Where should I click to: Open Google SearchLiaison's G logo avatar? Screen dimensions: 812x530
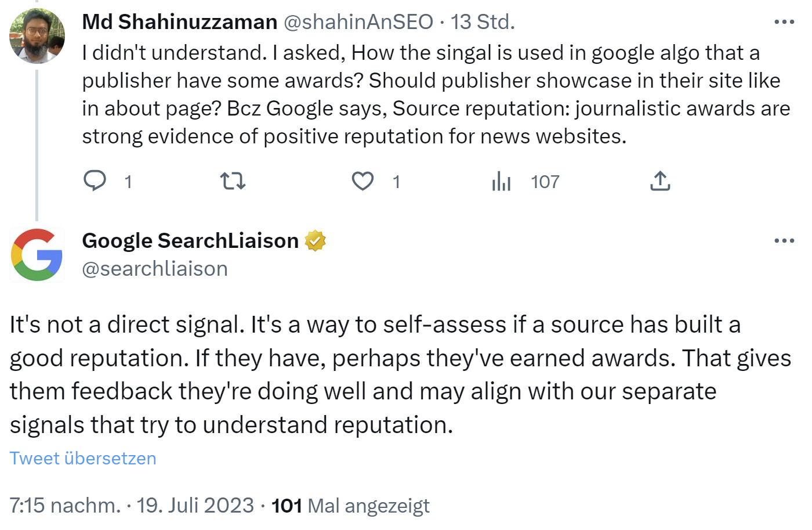pyautogui.click(x=37, y=255)
